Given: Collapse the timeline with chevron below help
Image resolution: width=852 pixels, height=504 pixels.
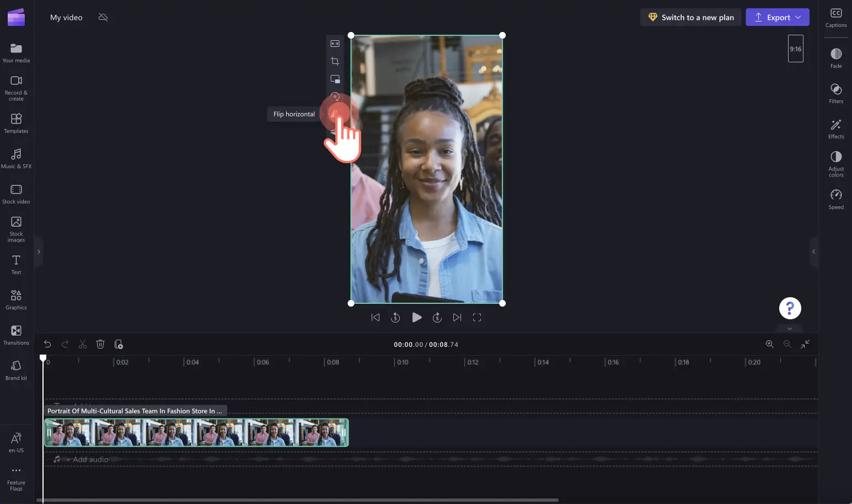Looking at the screenshot, I should (x=790, y=329).
